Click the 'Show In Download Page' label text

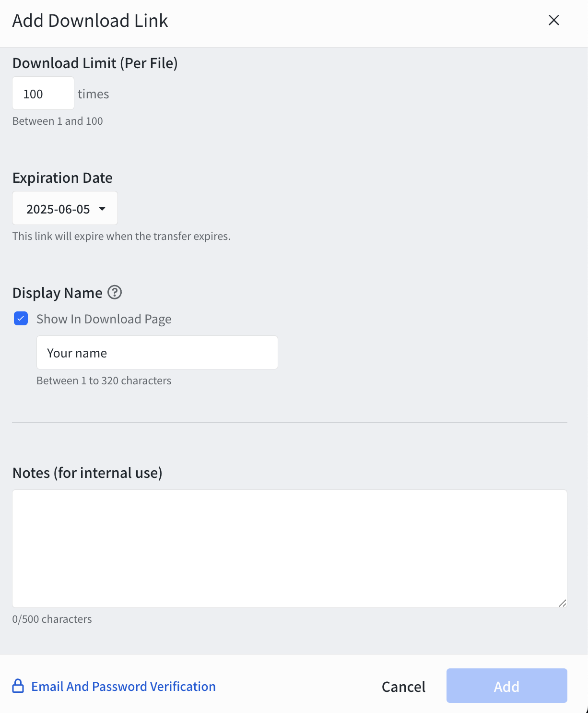[104, 319]
